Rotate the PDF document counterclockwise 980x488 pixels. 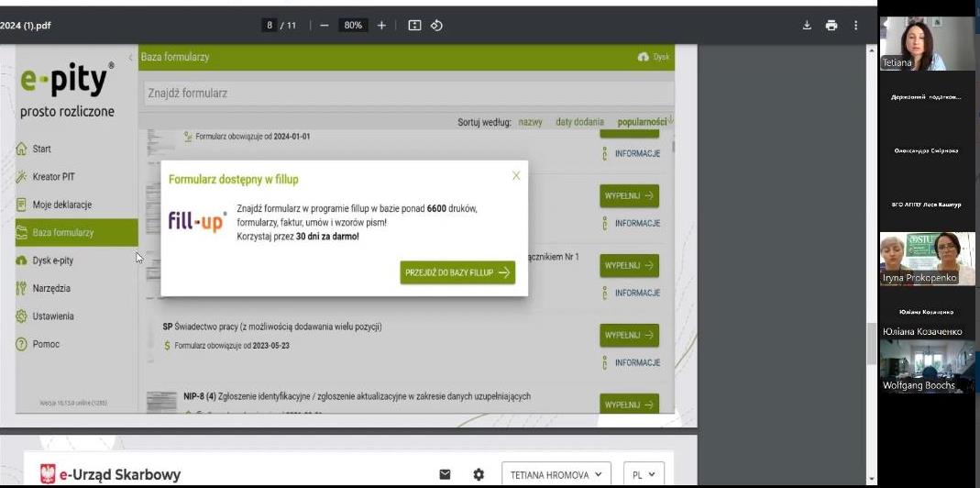437,26
